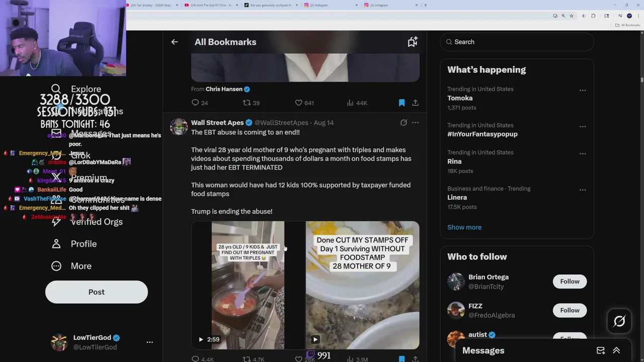
Task: Open trending topic Rina
Action: [x=454, y=161]
